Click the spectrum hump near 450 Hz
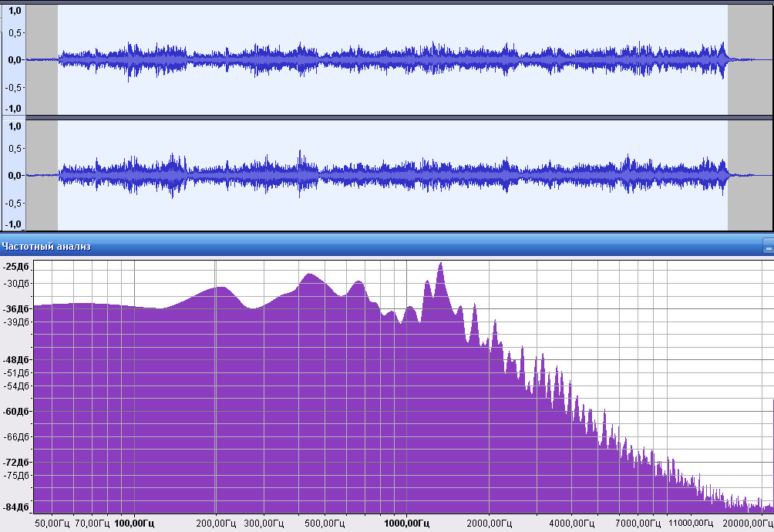774x532 pixels. point(311,278)
